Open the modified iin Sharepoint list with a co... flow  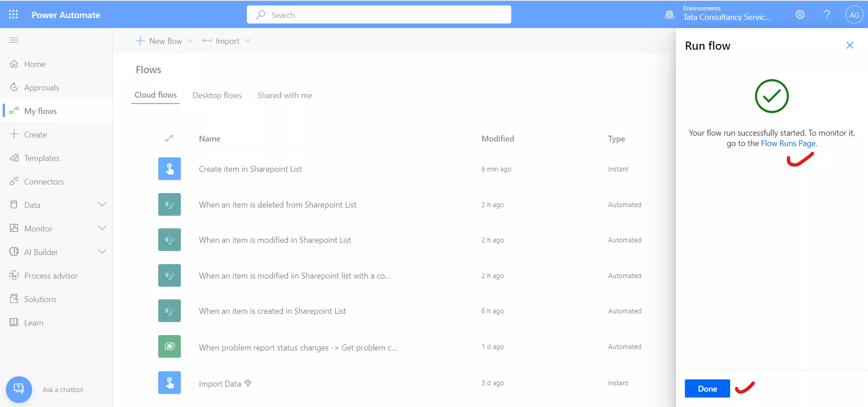coord(295,276)
